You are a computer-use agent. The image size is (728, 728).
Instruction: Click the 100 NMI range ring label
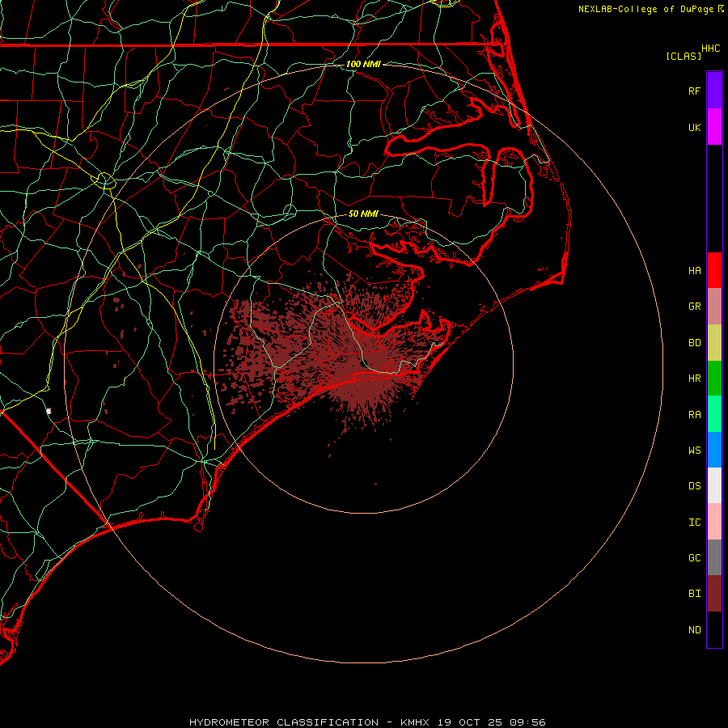tap(363, 64)
